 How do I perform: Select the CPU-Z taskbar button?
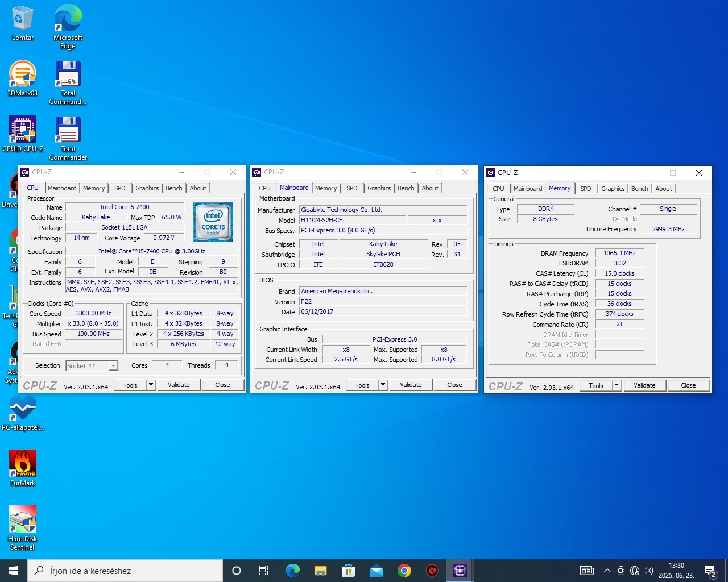(460, 571)
